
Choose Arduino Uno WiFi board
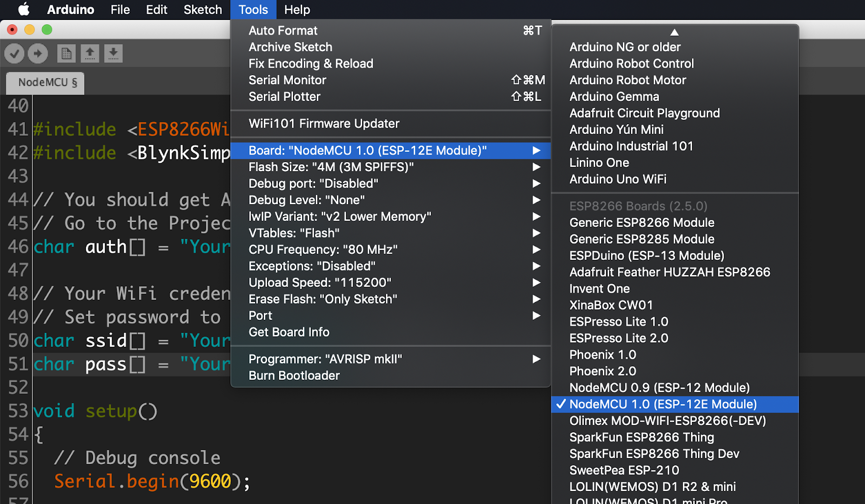pyautogui.click(x=675, y=179)
